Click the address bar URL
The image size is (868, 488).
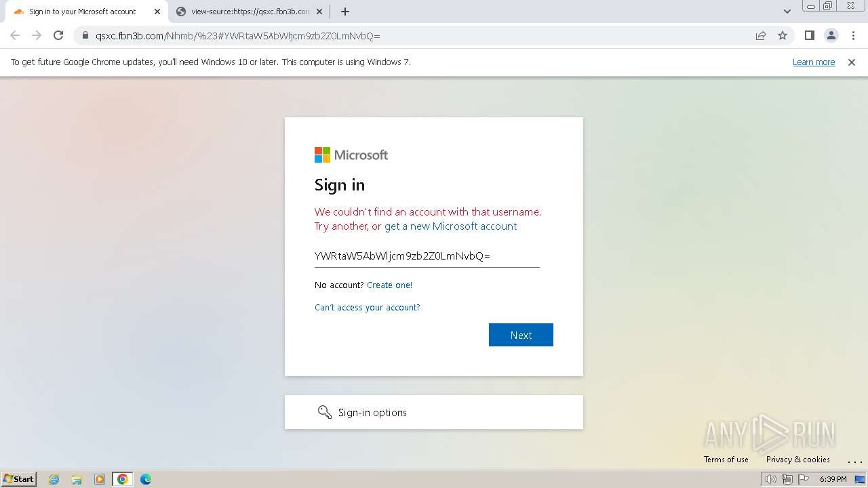(x=238, y=36)
